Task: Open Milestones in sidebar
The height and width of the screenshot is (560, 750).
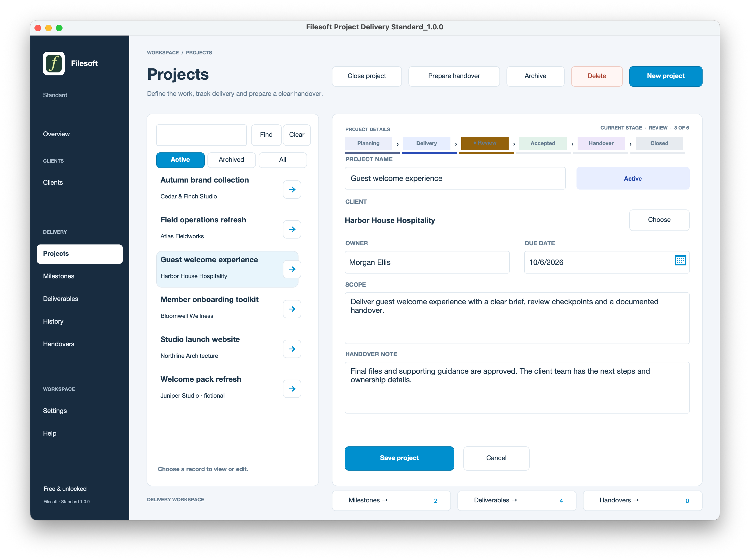Action: point(80,276)
